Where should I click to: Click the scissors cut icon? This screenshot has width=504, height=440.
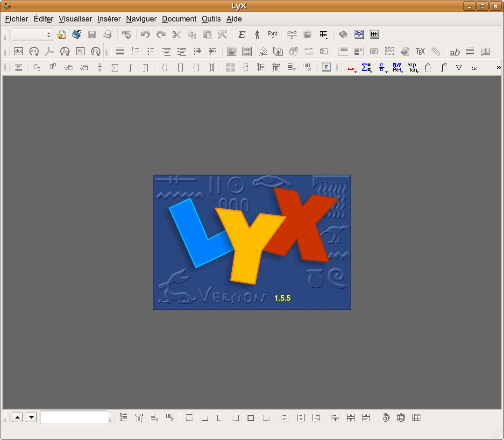176,35
